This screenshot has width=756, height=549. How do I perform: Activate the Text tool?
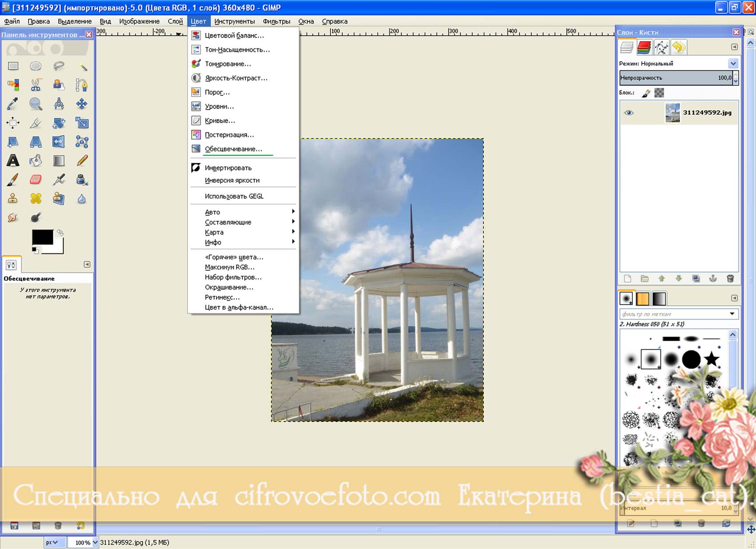(x=13, y=161)
